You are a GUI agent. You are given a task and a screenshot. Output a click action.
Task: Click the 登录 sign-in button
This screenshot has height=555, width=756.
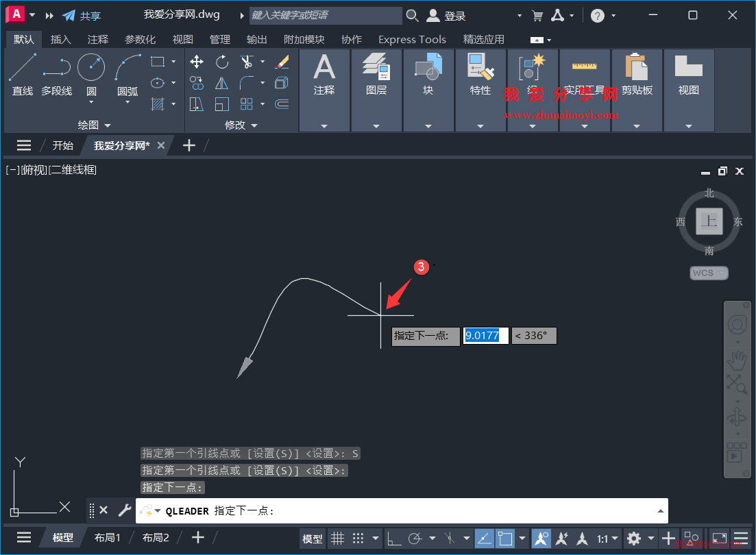coord(446,16)
